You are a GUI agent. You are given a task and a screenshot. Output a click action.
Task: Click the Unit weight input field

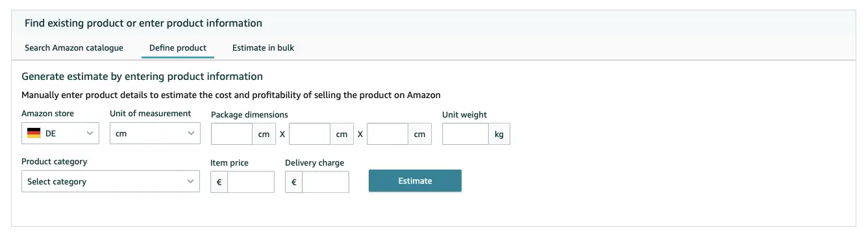[x=465, y=134]
